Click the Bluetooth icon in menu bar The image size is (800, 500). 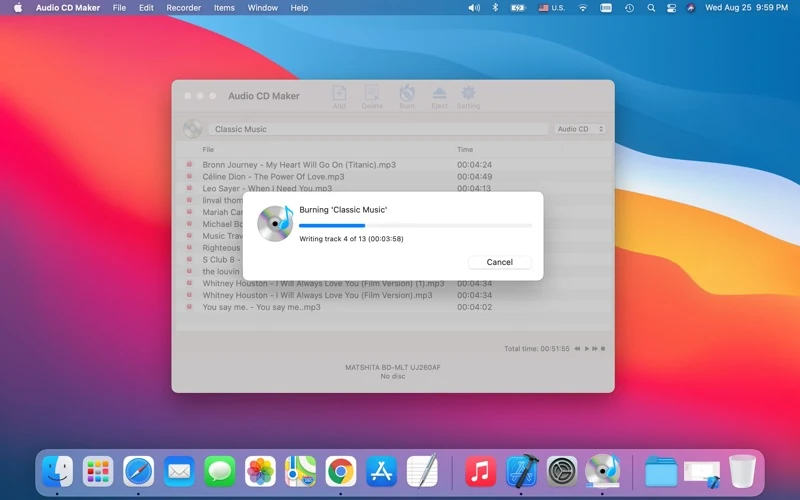pyautogui.click(x=495, y=8)
